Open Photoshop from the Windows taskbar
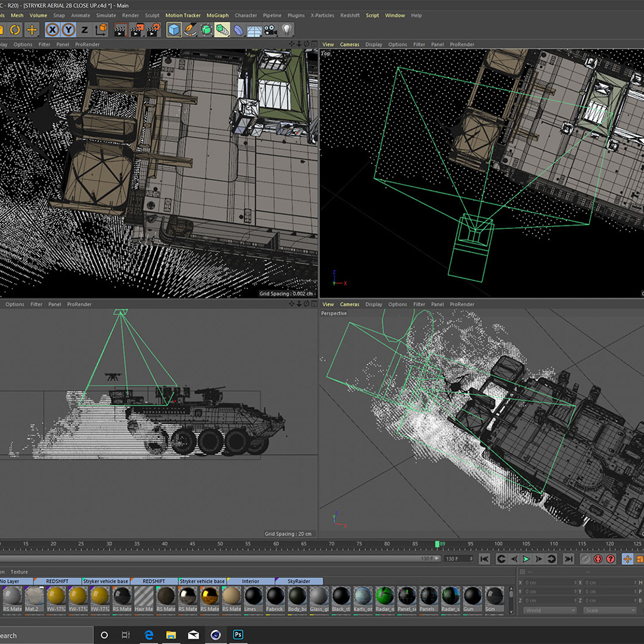The height and width of the screenshot is (644, 644). [238, 634]
